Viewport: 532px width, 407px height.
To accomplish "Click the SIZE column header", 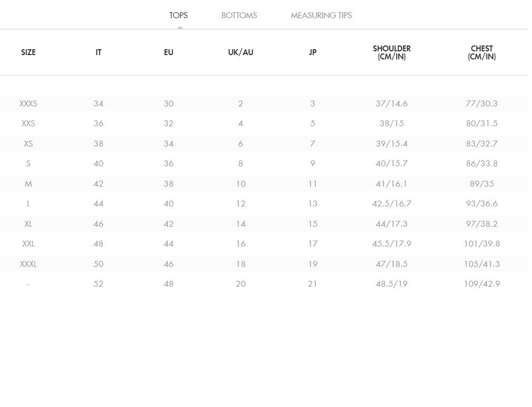I will coord(28,52).
